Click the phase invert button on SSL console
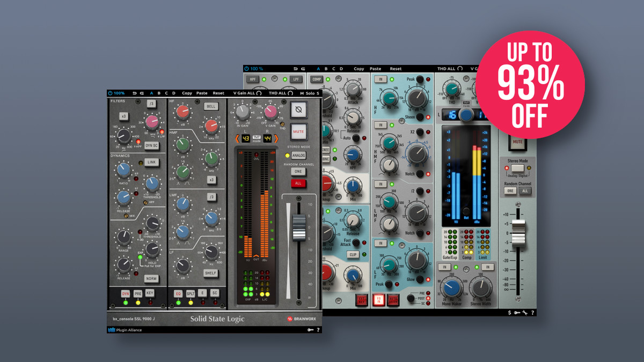This screenshot has height=362, width=644. [298, 110]
